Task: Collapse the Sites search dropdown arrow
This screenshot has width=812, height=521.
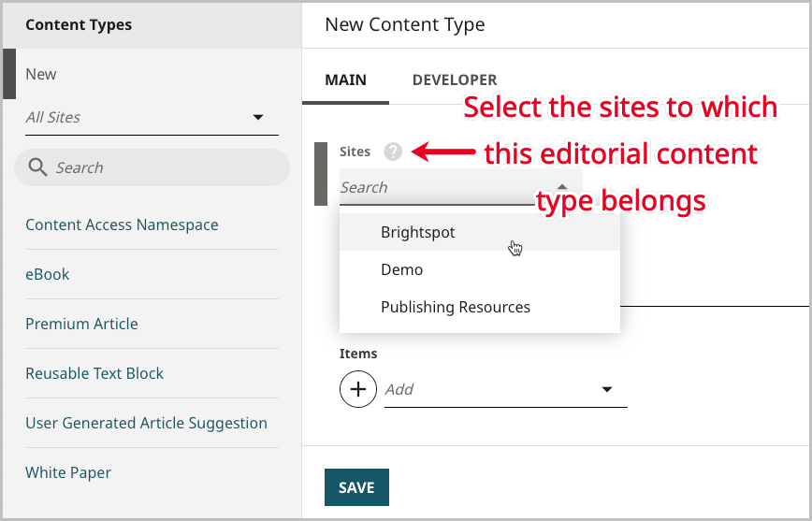Action: tap(562, 187)
